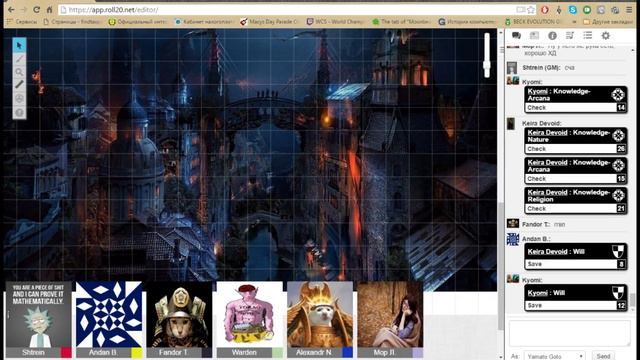Click Mop Л. lavender color swatch

point(418,352)
